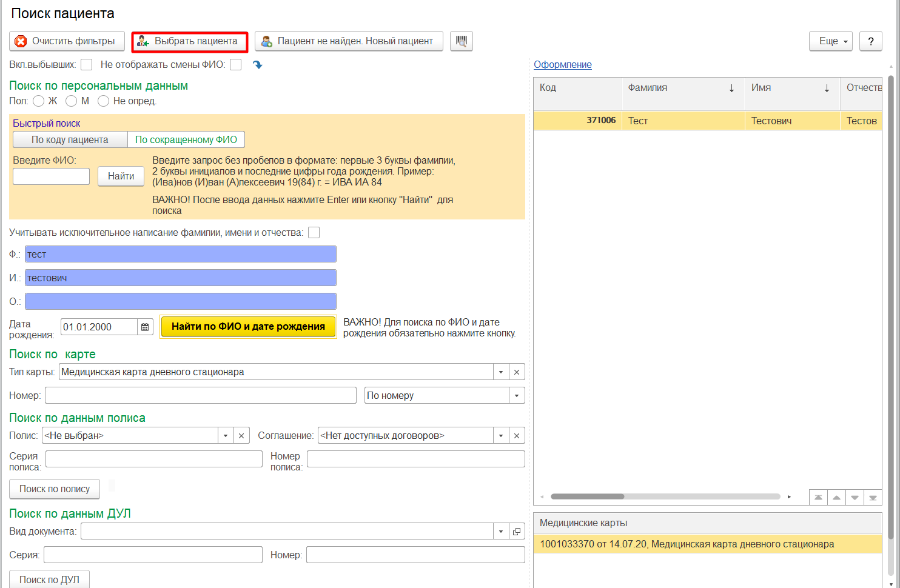Click the barcode scanner icon button
The image size is (900, 588).
[461, 41]
